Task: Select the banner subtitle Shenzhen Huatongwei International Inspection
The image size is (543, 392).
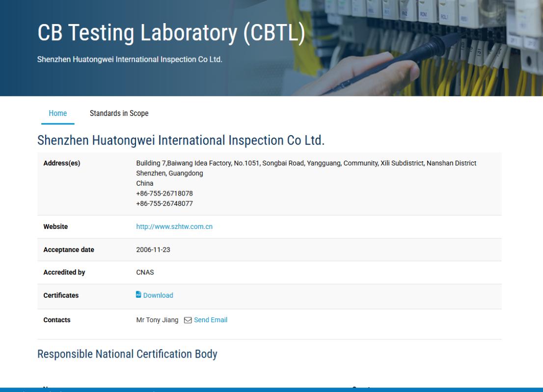Action: [x=130, y=59]
